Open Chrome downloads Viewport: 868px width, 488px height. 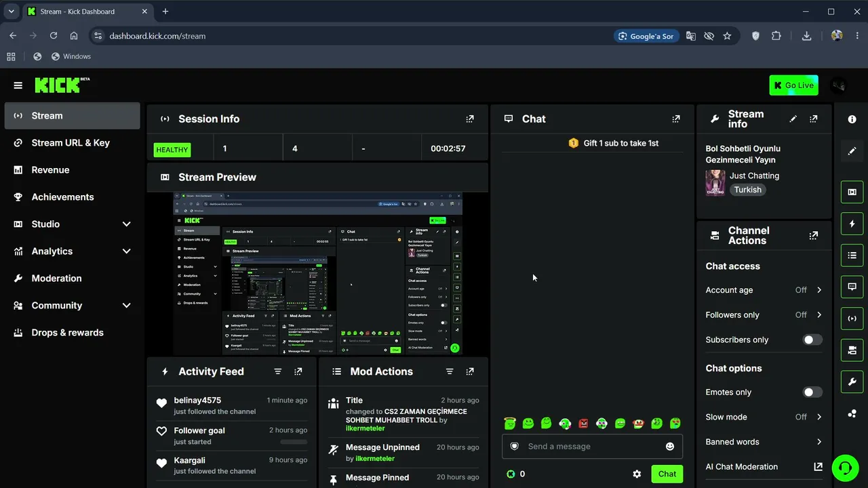click(x=806, y=36)
